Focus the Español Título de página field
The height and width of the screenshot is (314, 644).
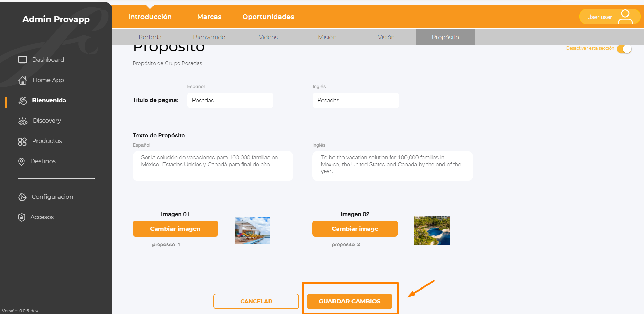click(230, 100)
